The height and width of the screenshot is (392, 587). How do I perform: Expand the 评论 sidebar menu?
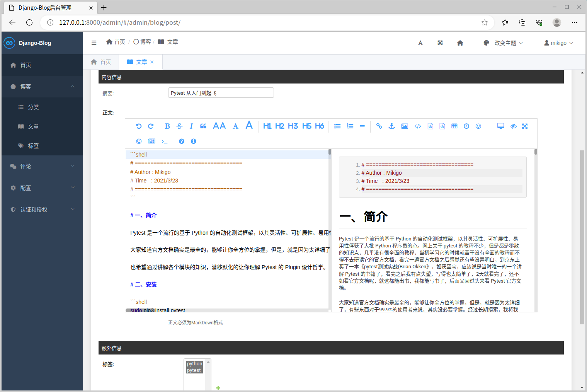(42, 166)
